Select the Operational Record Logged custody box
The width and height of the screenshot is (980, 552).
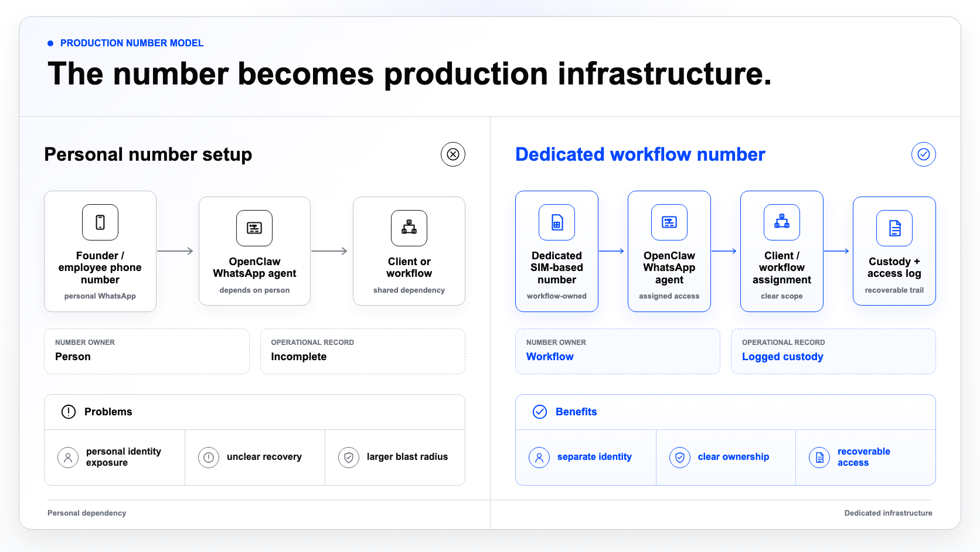pos(833,351)
